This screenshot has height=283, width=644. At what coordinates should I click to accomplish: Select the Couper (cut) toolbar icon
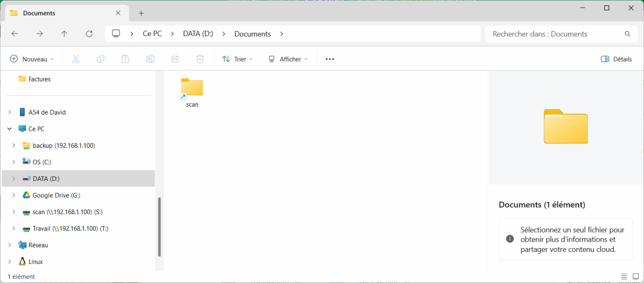click(75, 59)
